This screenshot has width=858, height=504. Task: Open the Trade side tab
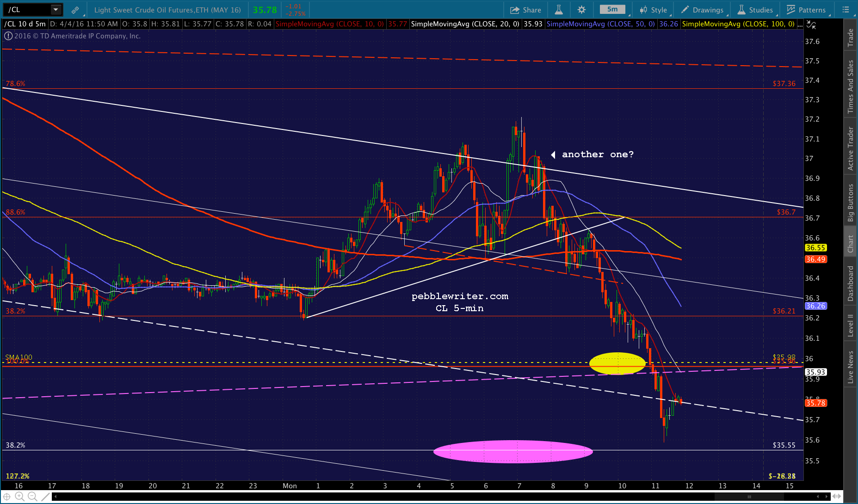pos(850,37)
